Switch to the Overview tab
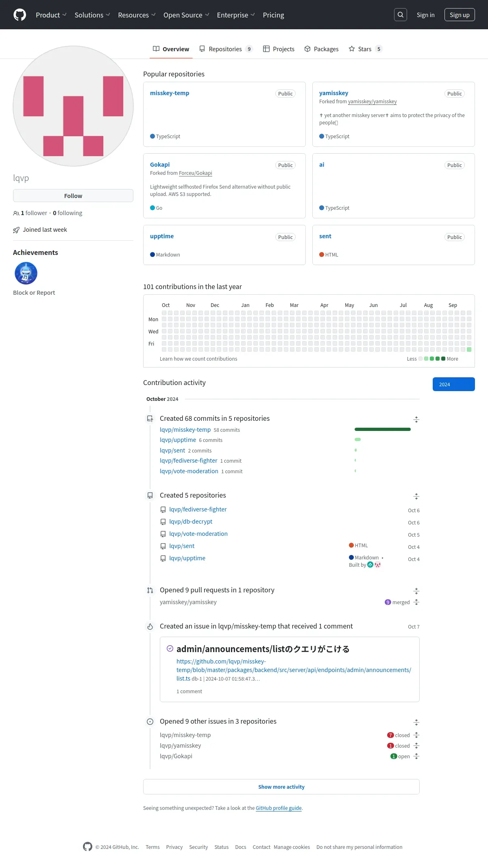The width and height of the screenshot is (488, 868). (171, 49)
